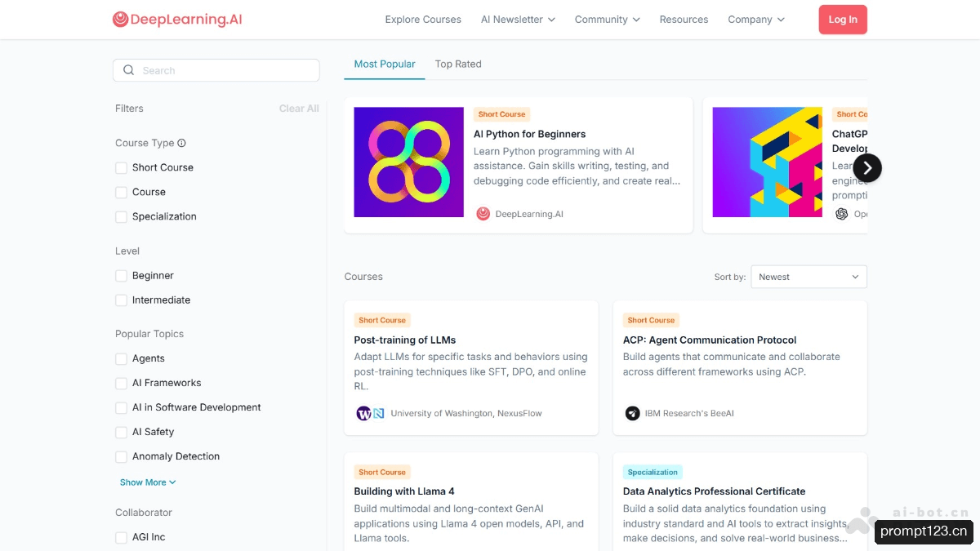Tick AI in Software Development checkbox

pyautogui.click(x=122, y=408)
